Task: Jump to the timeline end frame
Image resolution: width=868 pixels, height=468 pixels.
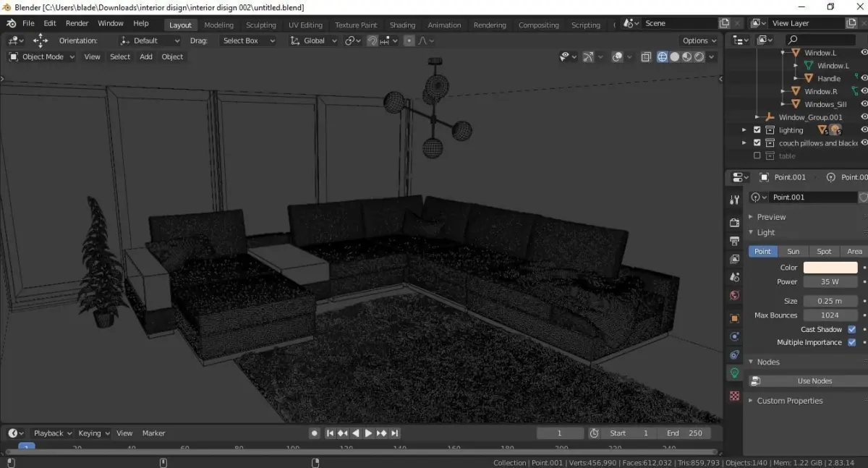Action: point(394,433)
